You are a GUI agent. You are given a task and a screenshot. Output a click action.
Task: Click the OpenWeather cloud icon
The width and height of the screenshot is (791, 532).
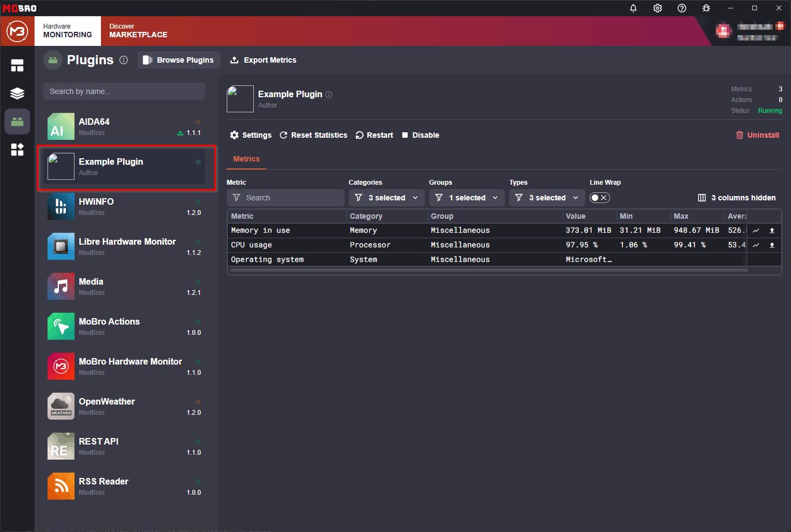pos(61,406)
